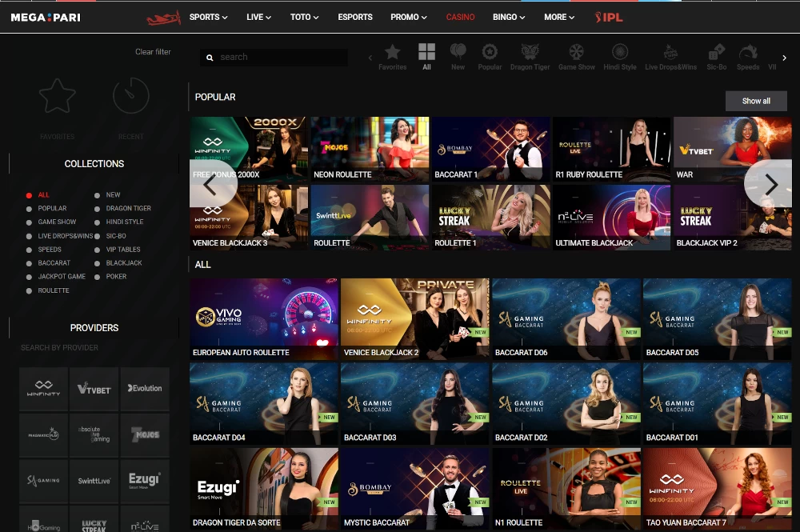The image size is (800, 532).
Task: Select the NEW collection option
Action: (x=107, y=195)
